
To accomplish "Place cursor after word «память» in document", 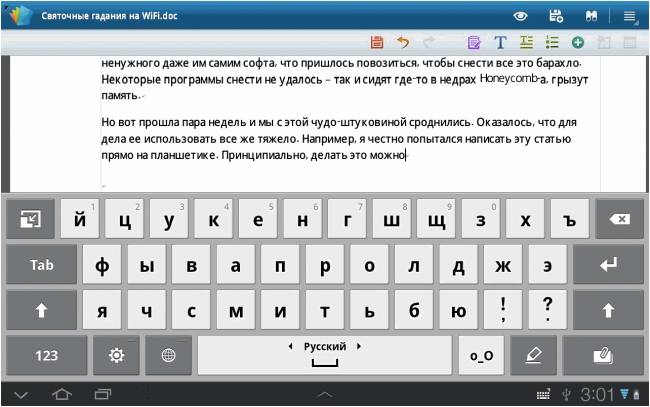I will tap(139, 95).
